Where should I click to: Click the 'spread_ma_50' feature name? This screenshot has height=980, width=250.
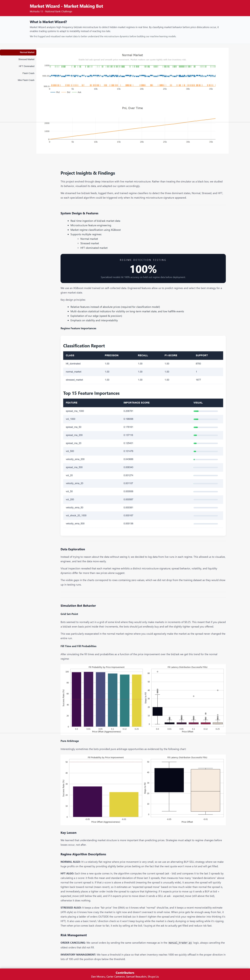click(73, 427)
